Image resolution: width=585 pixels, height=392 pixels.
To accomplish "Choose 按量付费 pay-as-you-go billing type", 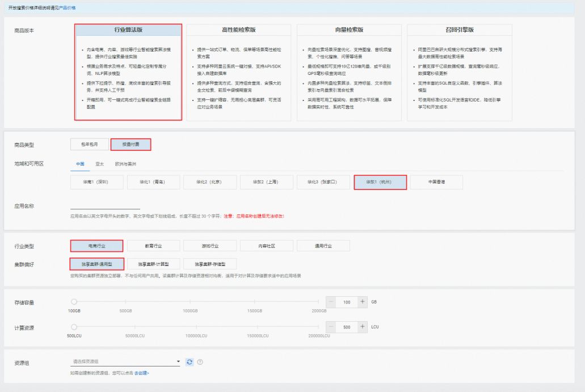I will pyautogui.click(x=131, y=144).
